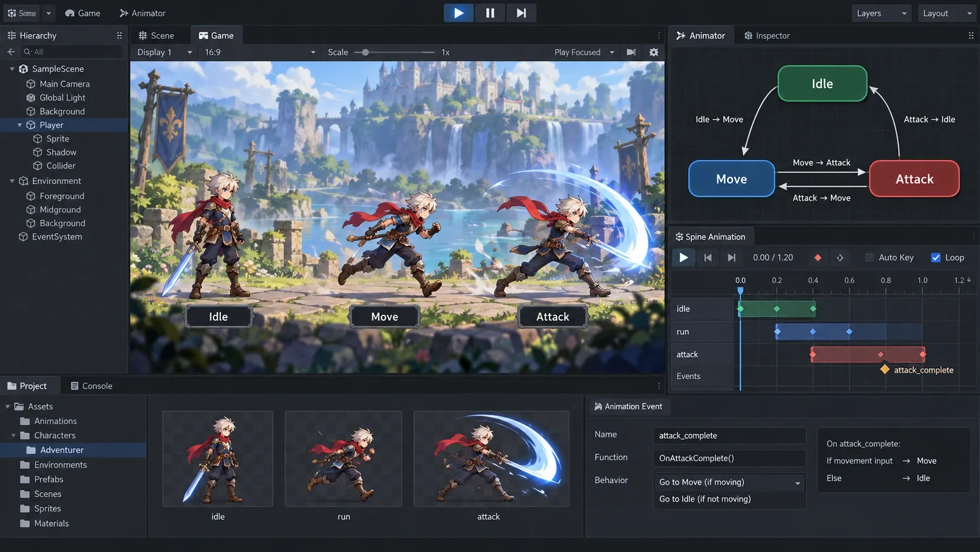
Task: Click the Scale slider handle
Action: (365, 52)
